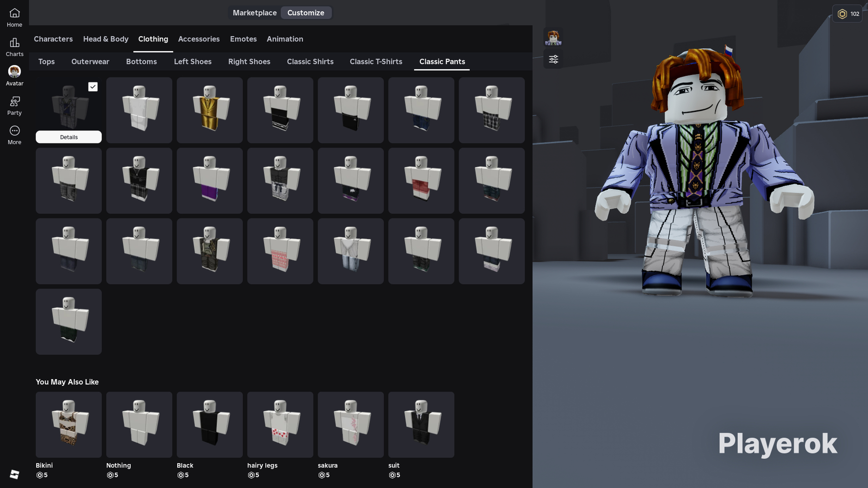Switch to the Customize tab
Viewport: 868px width, 488px height.
[x=306, y=13]
